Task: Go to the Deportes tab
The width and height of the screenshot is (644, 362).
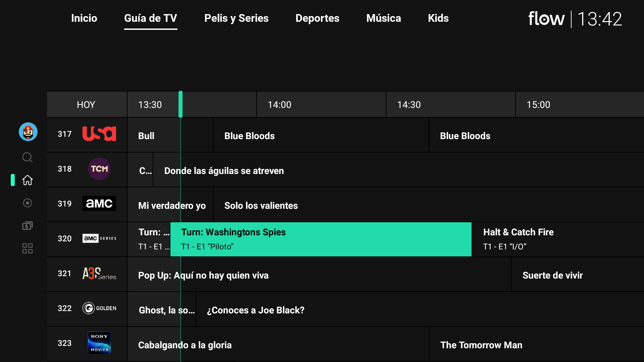Action: click(x=317, y=18)
